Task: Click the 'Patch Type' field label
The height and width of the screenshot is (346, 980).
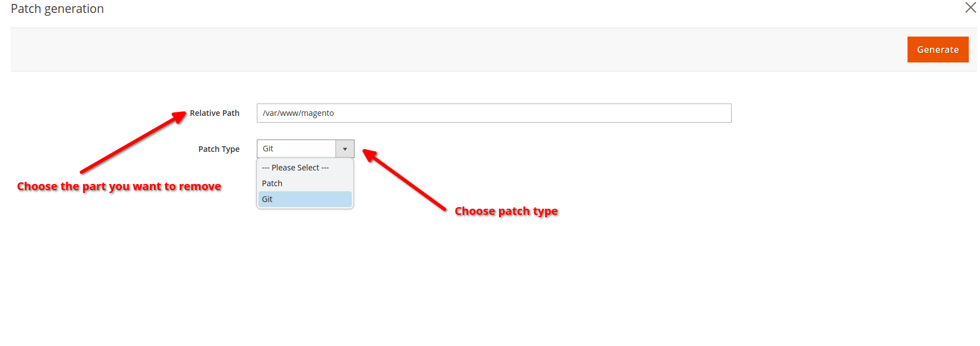Action: 219,149
